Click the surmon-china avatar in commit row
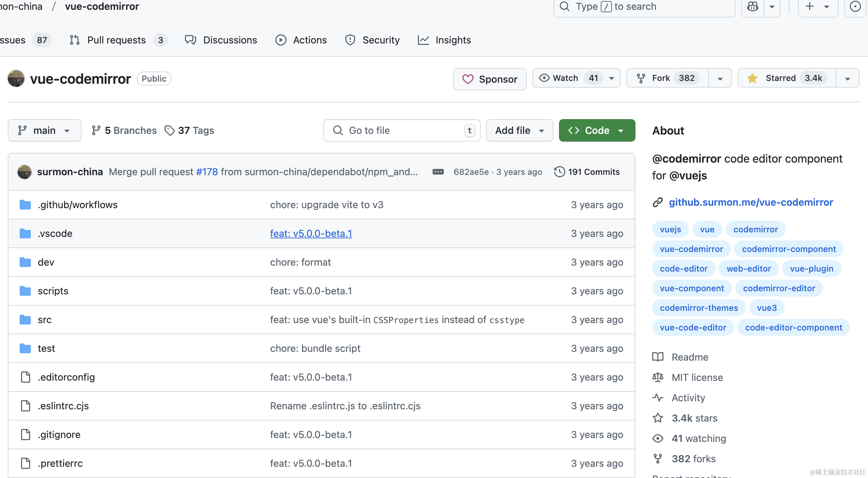868x478 pixels. pyautogui.click(x=25, y=172)
